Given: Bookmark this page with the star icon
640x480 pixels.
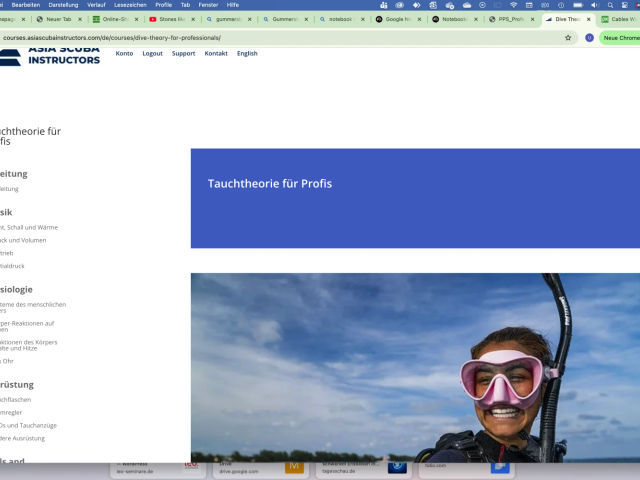Looking at the screenshot, I should point(568,38).
